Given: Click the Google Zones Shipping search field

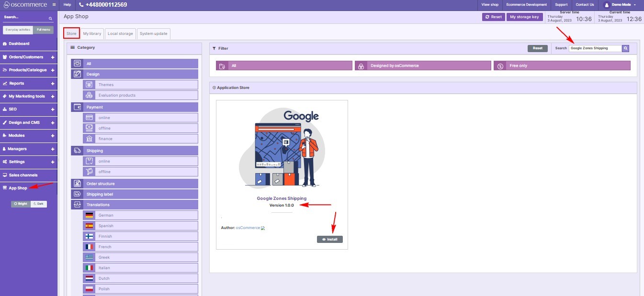Looking at the screenshot, I should click(x=595, y=48).
